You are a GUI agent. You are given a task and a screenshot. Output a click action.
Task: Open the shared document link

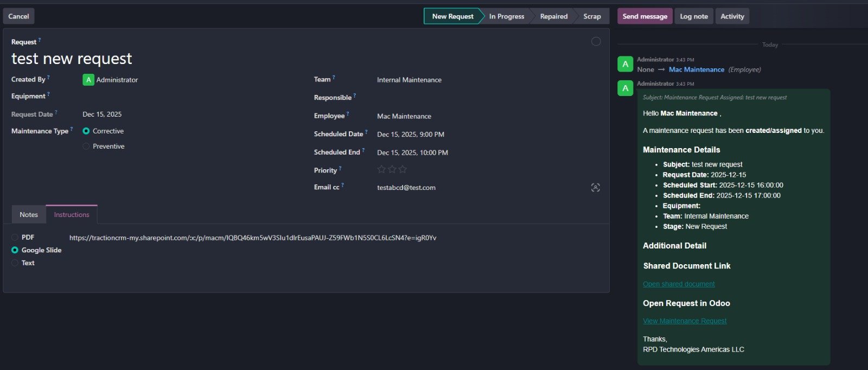(x=679, y=284)
